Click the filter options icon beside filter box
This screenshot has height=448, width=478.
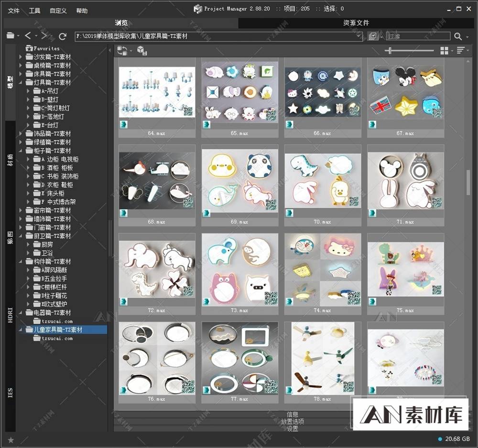click(x=372, y=36)
